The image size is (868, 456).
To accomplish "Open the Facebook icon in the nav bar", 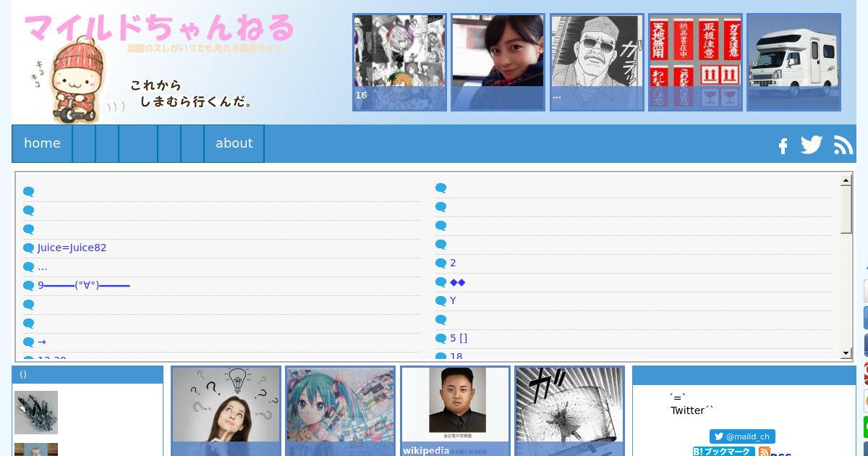I will [x=783, y=146].
